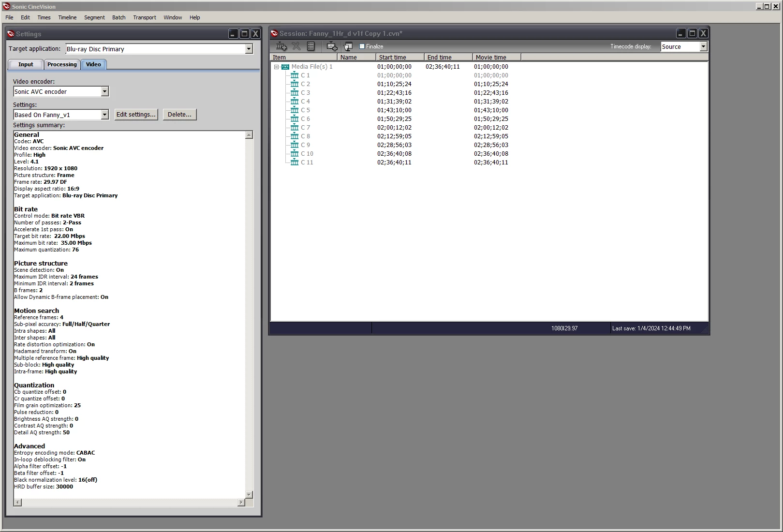This screenshot has height=532, width=783.
Task: Open the Times menu
Action: tap(44, 17)
